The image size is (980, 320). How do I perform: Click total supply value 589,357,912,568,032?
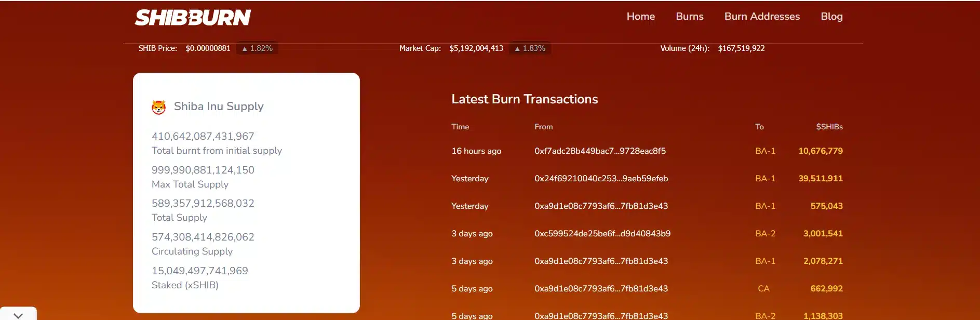coord(203,203)
